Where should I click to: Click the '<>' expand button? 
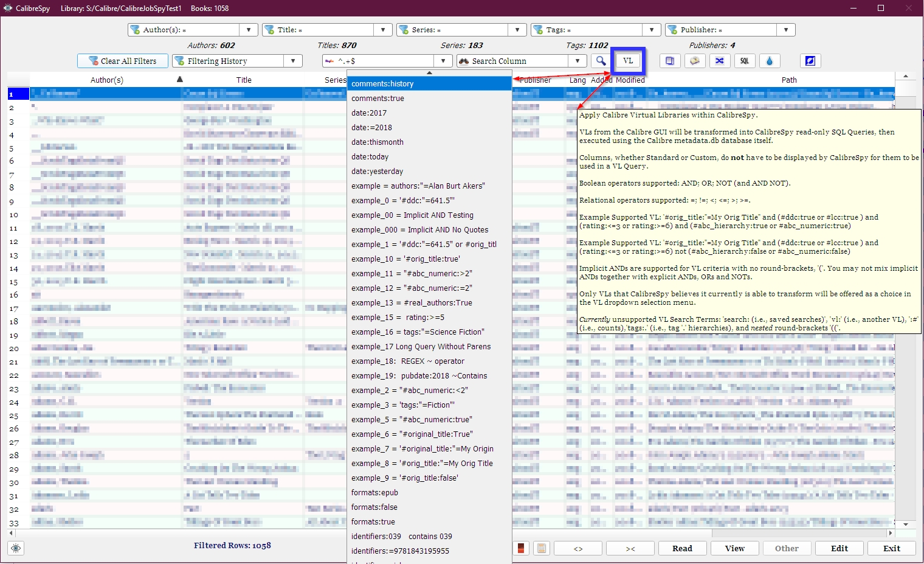click(x=578, y=548)
